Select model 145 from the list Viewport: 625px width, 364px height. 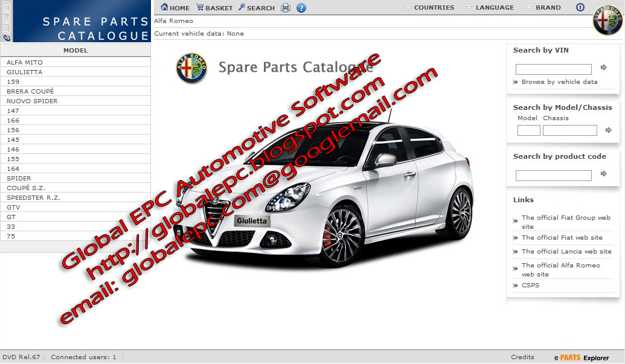point(75,139)
